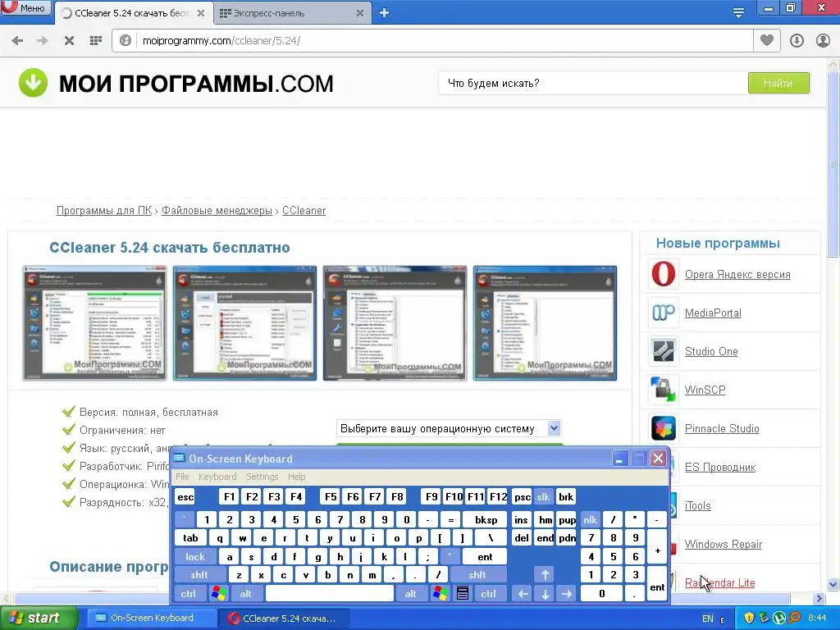Open the second CCleaner screenshot thumbnail
840x630 pixels.
(244, 323)
